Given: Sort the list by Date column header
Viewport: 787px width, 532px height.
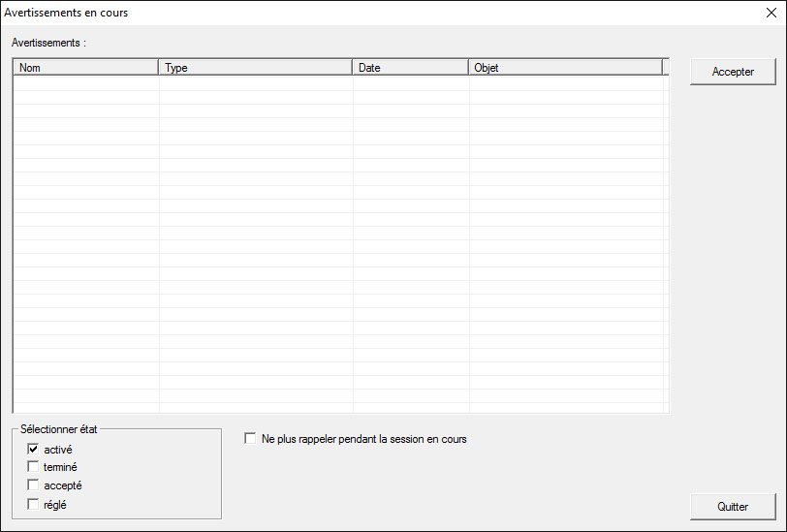Looking at the screenshot, I should (410, 68).
